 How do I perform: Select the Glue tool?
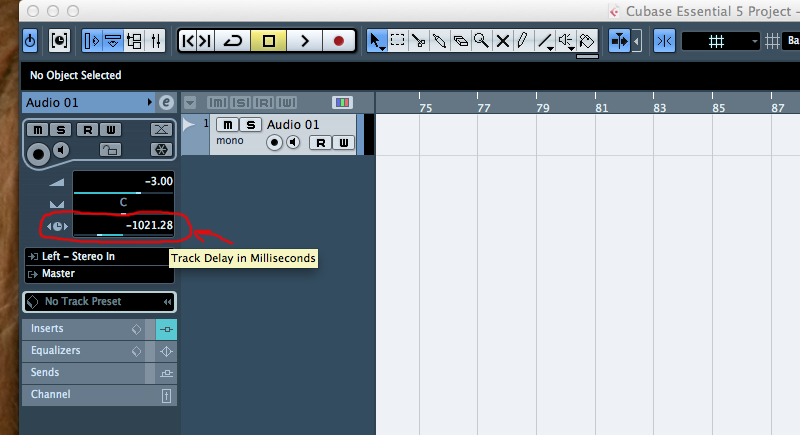pyautogui.click(x=439, y=41)
